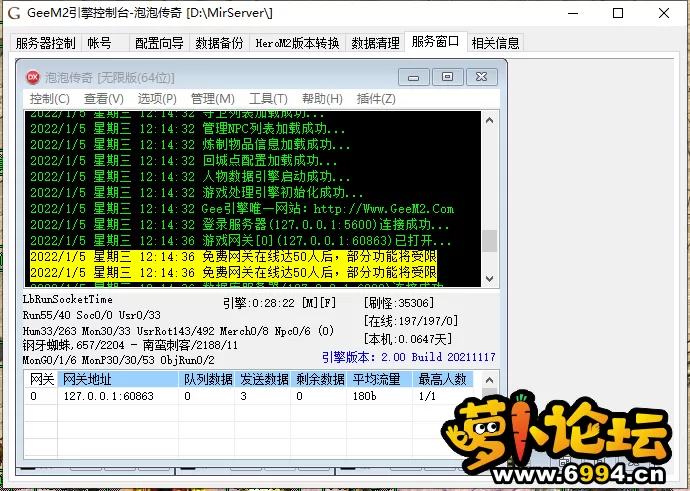This screenshot has width=690, height=491.
Task: Click the MonG0/1/6 MonP30/30/53 status line
Action: 118,360
